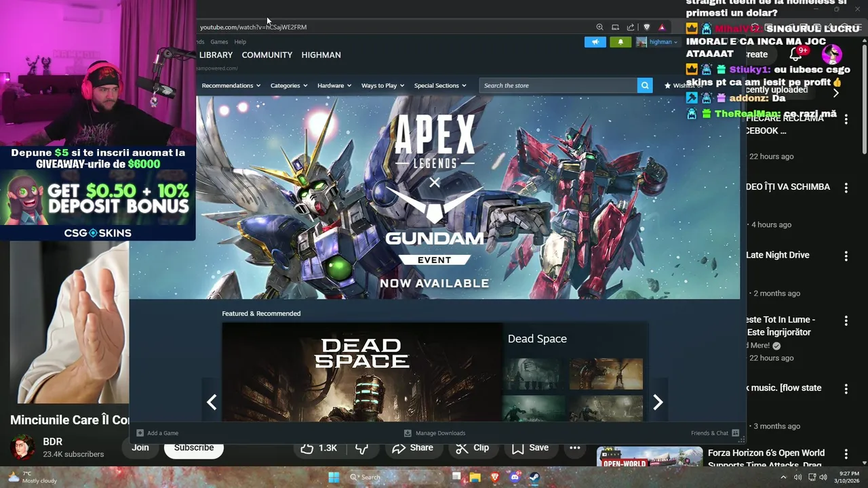Subscribe to the BDR channel

pos(194,448)
